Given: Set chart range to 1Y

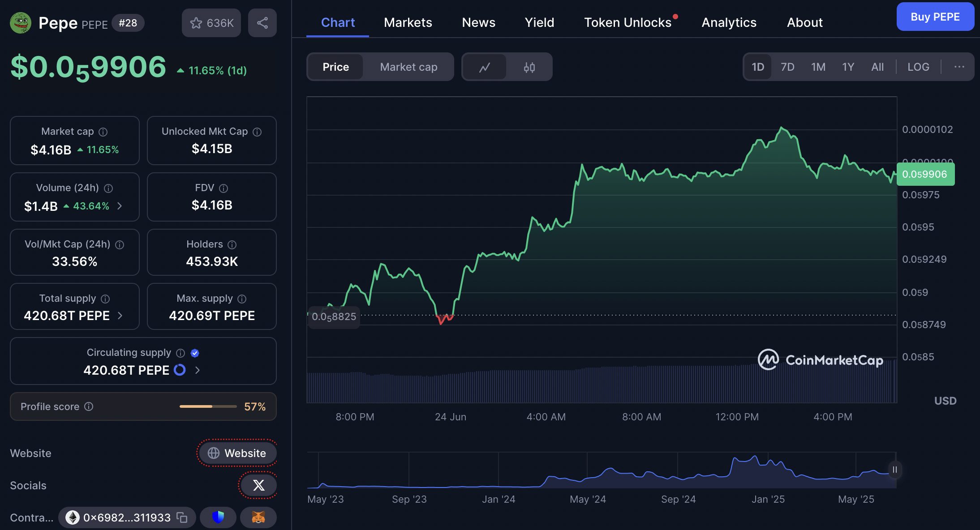Looking at the screenshot, I should pyautogui.click(x=848, y=67).
